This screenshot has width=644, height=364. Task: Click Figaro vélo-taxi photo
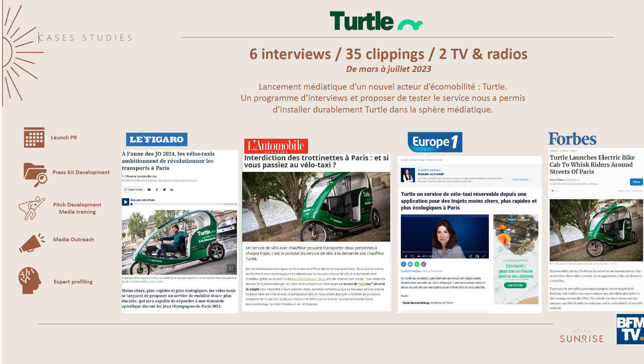[x=179, y=242]
